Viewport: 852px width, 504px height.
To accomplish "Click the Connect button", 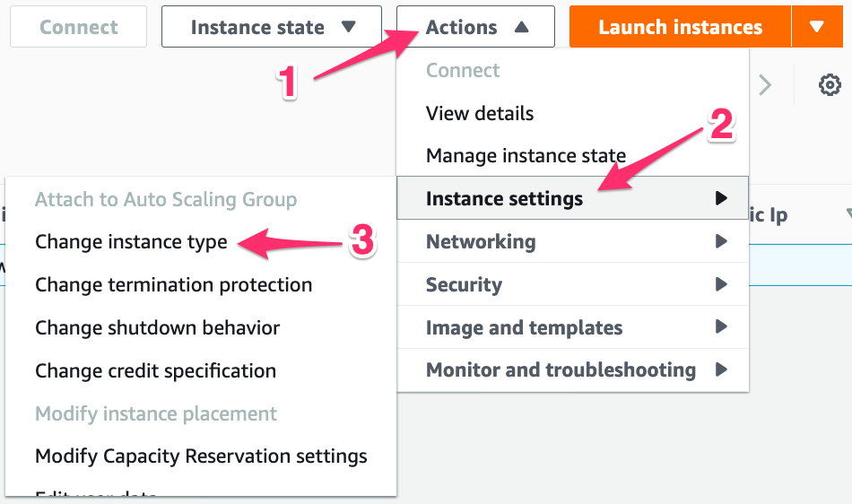I will pos(80,27).
